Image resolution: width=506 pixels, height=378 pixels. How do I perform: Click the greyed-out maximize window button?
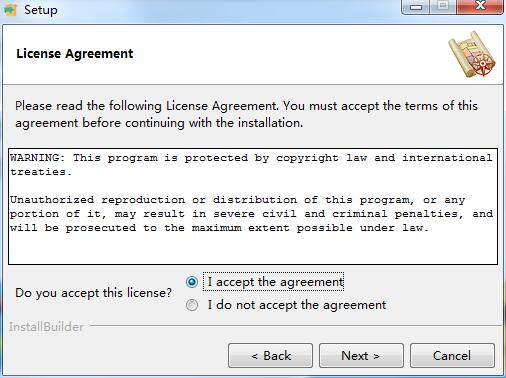443,6
